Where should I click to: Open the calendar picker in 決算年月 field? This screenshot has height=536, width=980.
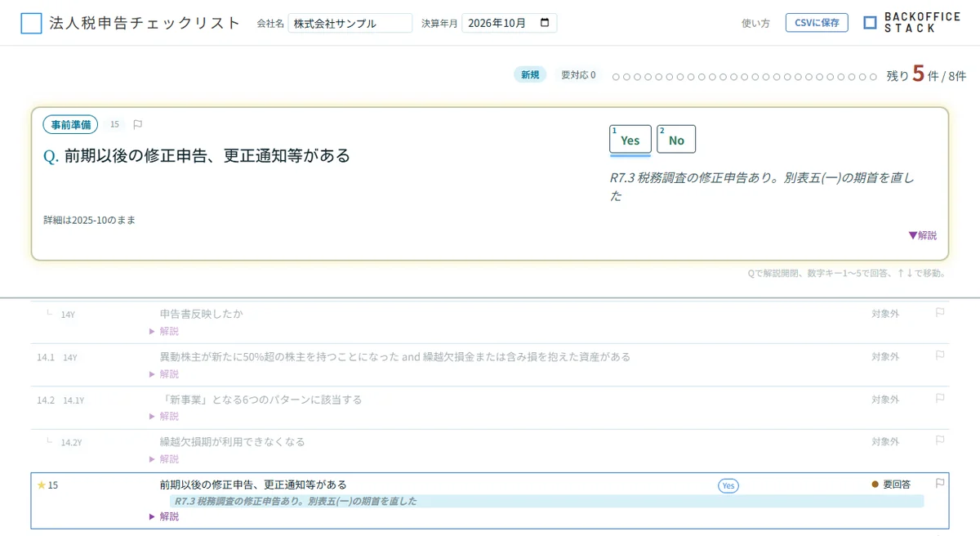[546, 23]
